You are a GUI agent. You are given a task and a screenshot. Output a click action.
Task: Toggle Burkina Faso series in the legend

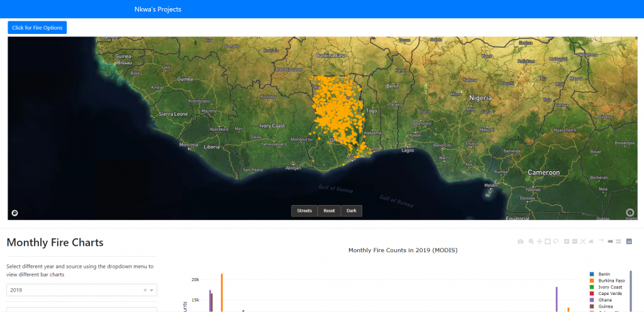pos(611,281)
